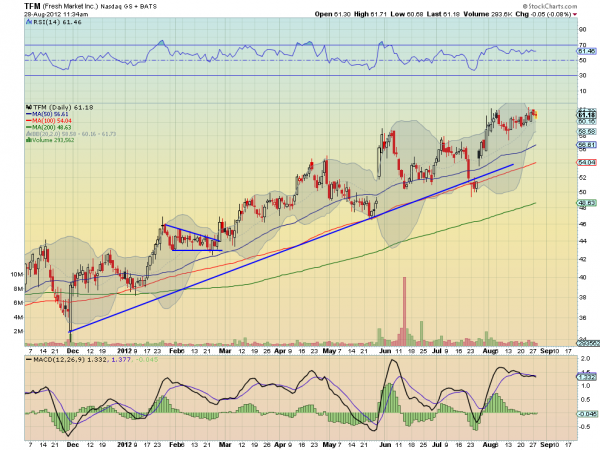
Task: Click the 'RSI(14) 61.46' indicator label
Action: (x=57, y=22)
